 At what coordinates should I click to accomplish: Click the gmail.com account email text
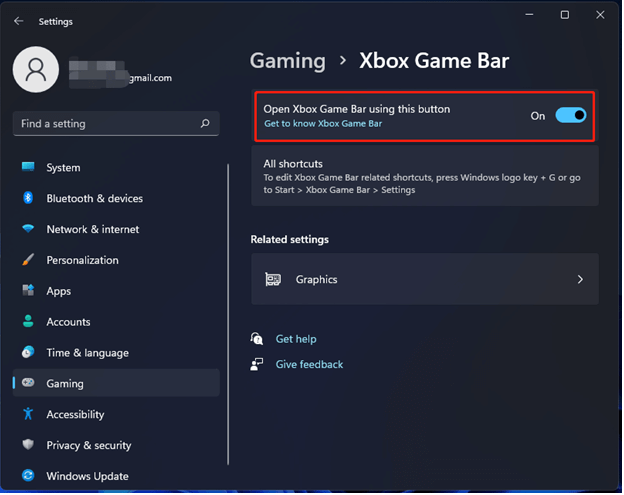tap(150, 78)
